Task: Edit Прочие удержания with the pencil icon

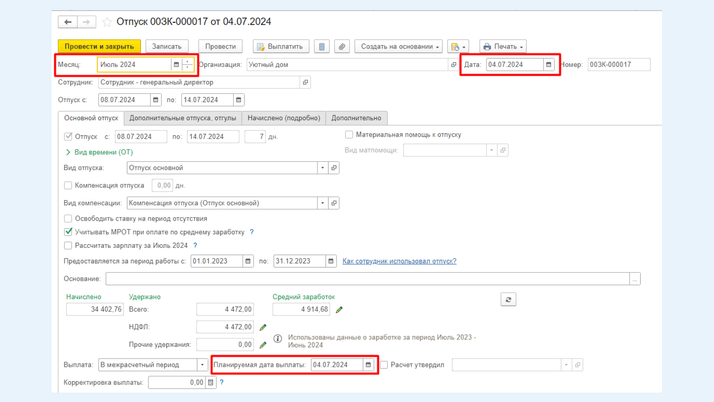Action: pos(263,345)
